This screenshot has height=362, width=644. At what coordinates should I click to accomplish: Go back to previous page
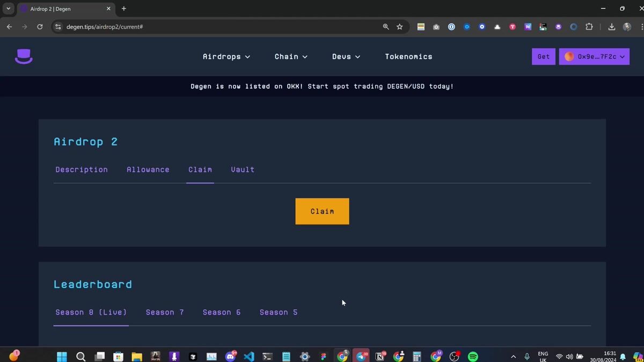pyautogui.click(x=9, y=27)
